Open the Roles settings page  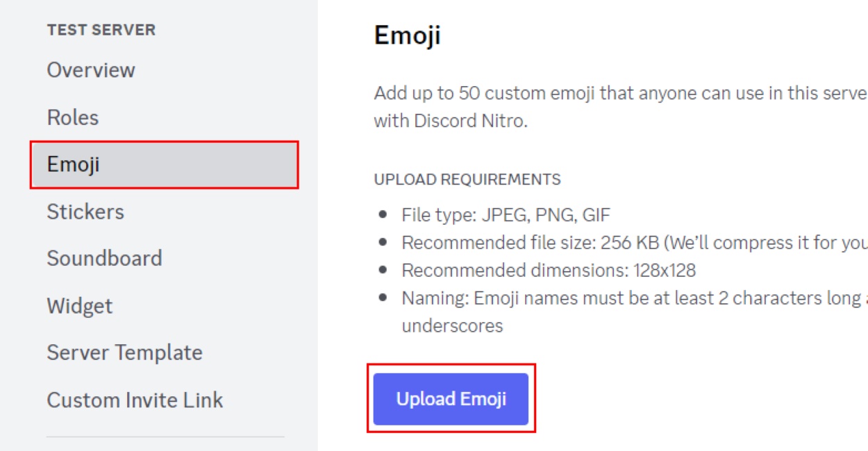tap(72, 117)
